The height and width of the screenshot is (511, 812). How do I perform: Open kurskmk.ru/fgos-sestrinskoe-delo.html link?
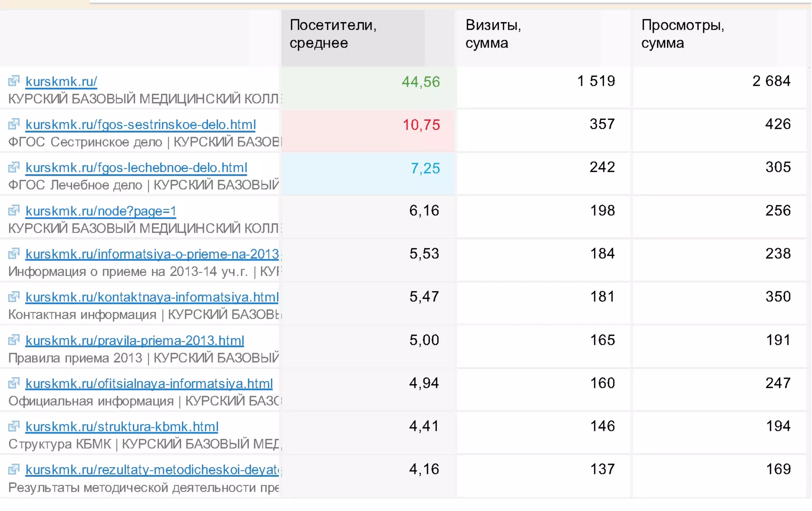click(x=140, y=125)
